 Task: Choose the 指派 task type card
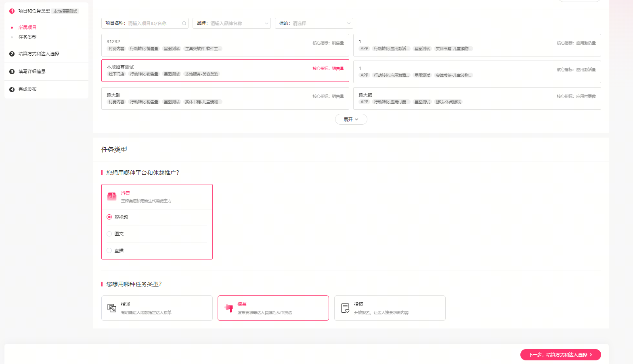[x=157, y=308]
